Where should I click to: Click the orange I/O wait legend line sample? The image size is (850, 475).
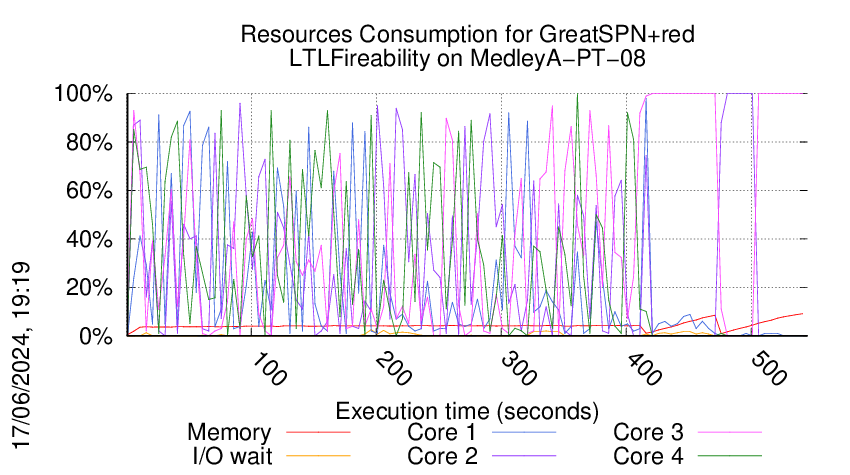318,455
